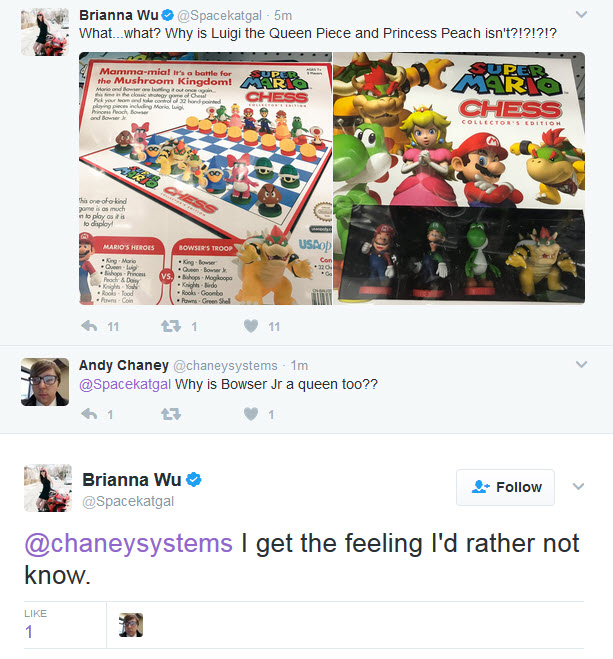Reply to Brianna Wu's Mario Chess tweet

[89, 326]
